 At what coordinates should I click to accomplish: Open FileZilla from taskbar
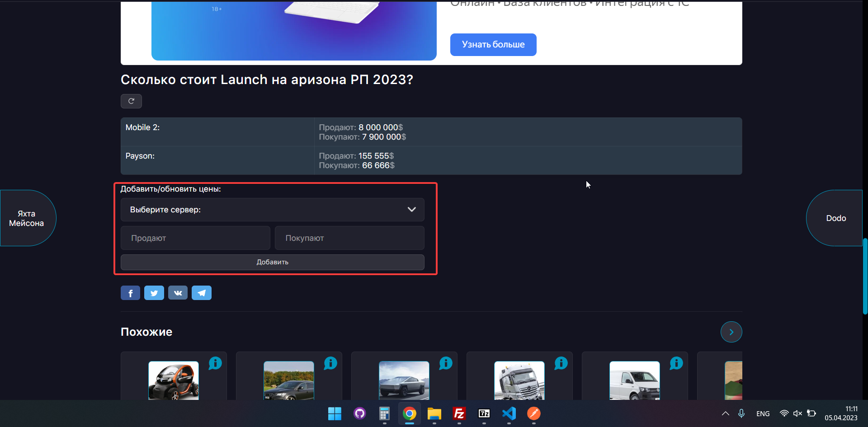[459, 413]
